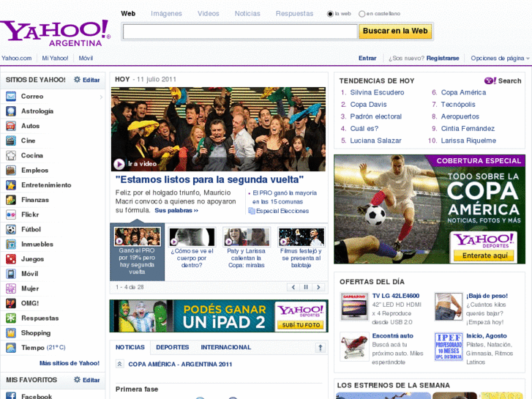
Task: Switch to the Respuestas search tab
Action: [294, 14]
